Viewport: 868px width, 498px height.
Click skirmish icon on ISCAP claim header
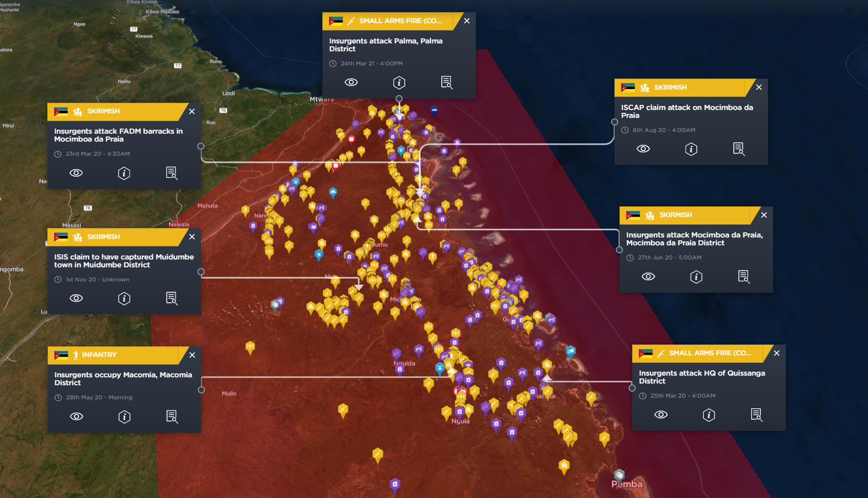(645, 87)
